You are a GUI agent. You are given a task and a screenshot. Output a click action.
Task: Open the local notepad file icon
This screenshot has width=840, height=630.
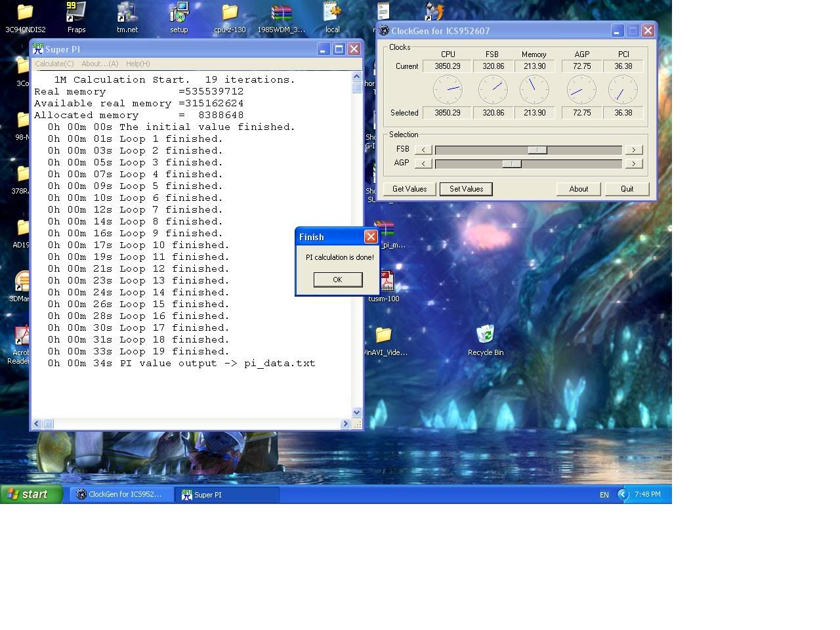[x=332, y=13]
